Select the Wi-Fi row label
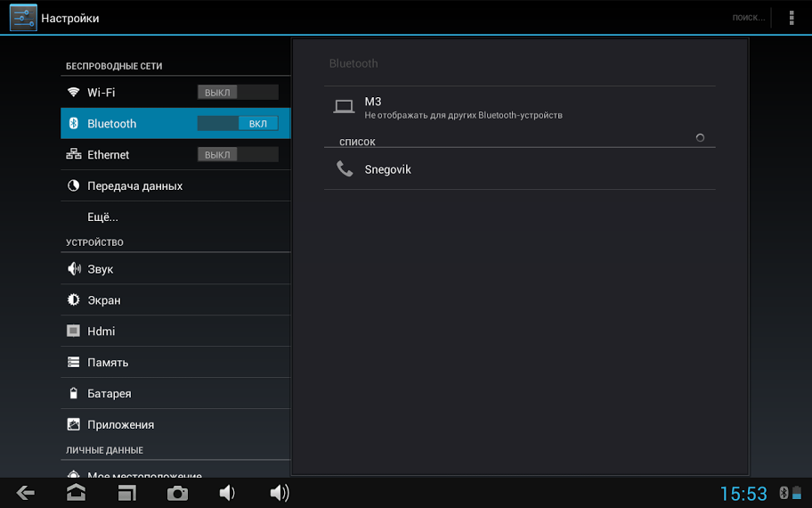Image resolution: width=812 pixels, height=508 pixels. [101, 93]
